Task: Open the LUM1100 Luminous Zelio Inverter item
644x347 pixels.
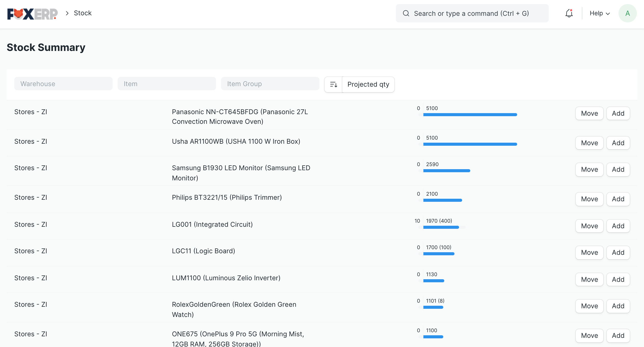Action: 226,278
